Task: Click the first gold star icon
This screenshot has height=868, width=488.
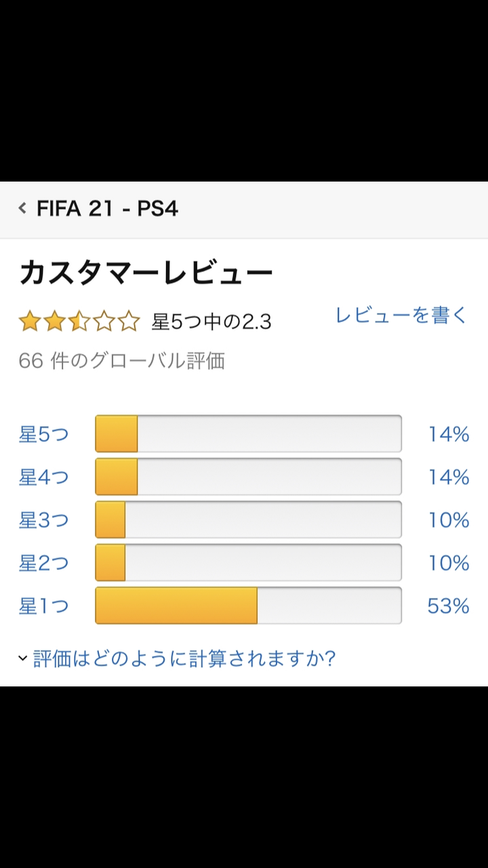Action: pyautogui.click(x=29, y=321)
